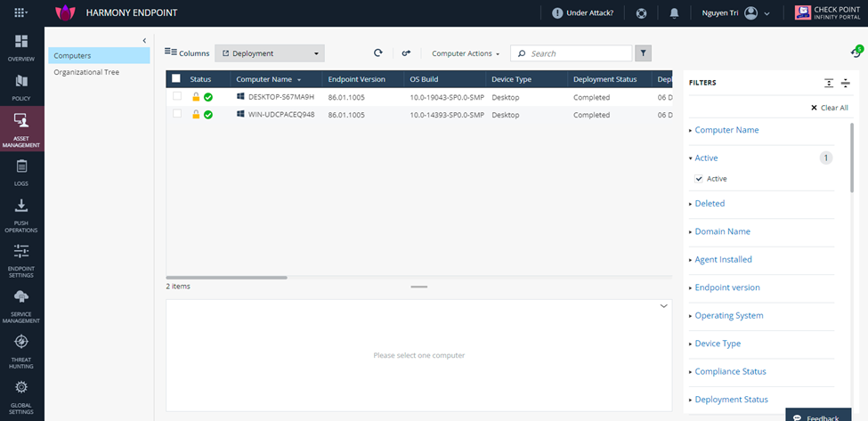The width and height of the screenshot is (868, 421).
Task: Click the Check Point Infinity Portal logo
Action: click(827, 12)
